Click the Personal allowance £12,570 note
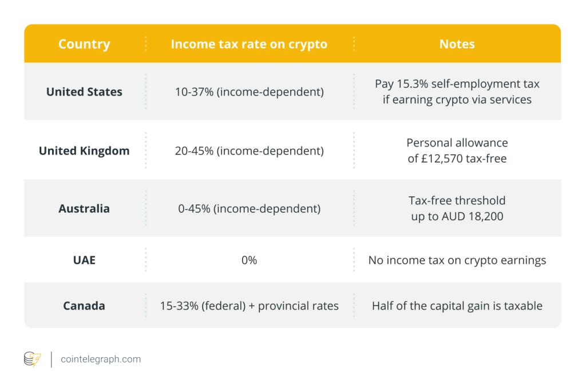 (457, 151)
